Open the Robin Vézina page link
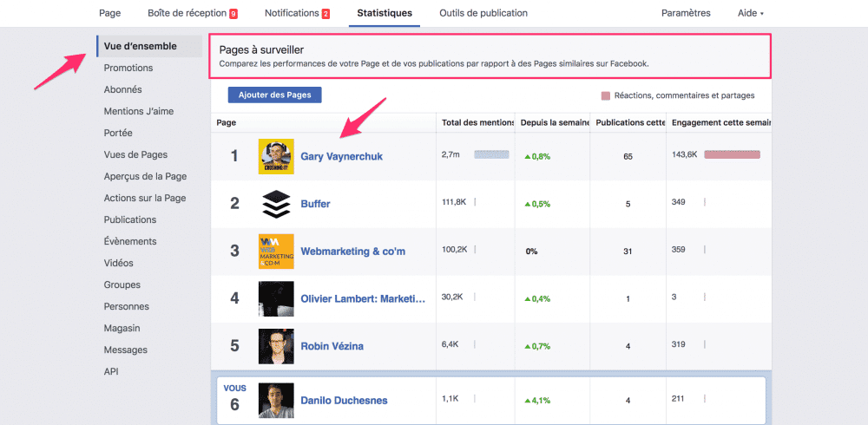Image resolution: width=868 pixels, height=425 pixels. pyautogui.click(x=332, y=346)
